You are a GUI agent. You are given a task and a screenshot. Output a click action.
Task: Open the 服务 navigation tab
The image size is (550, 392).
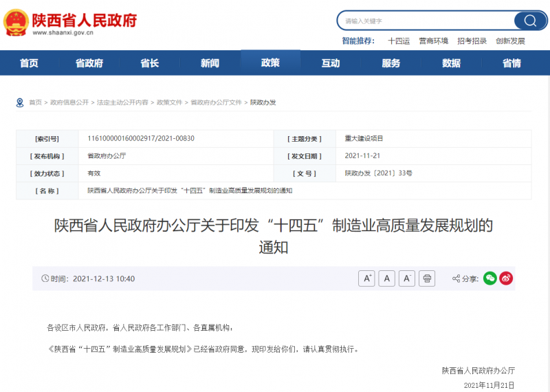[391, 63]
